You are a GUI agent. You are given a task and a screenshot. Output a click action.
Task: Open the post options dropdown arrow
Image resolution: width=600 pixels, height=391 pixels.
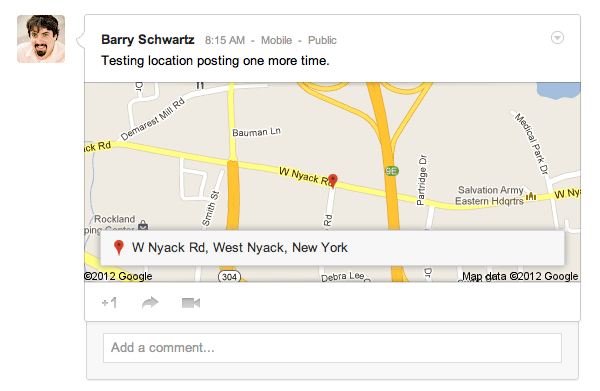coord(557,38)
